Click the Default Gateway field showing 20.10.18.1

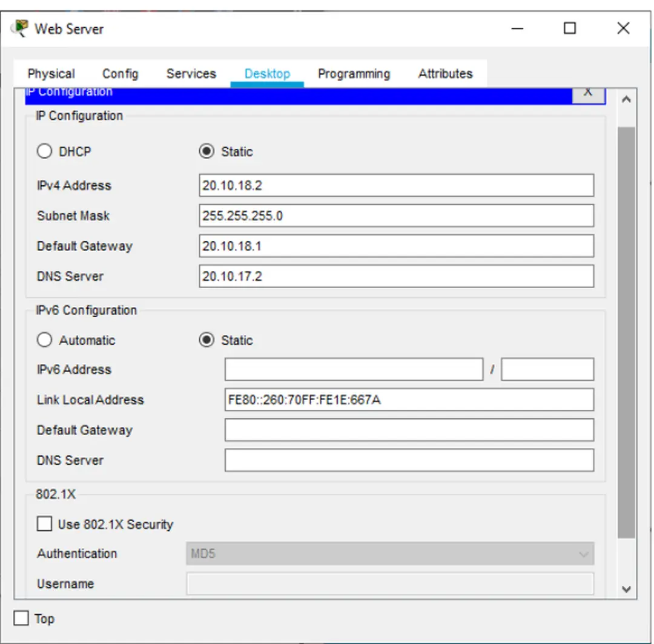(396, 246)
